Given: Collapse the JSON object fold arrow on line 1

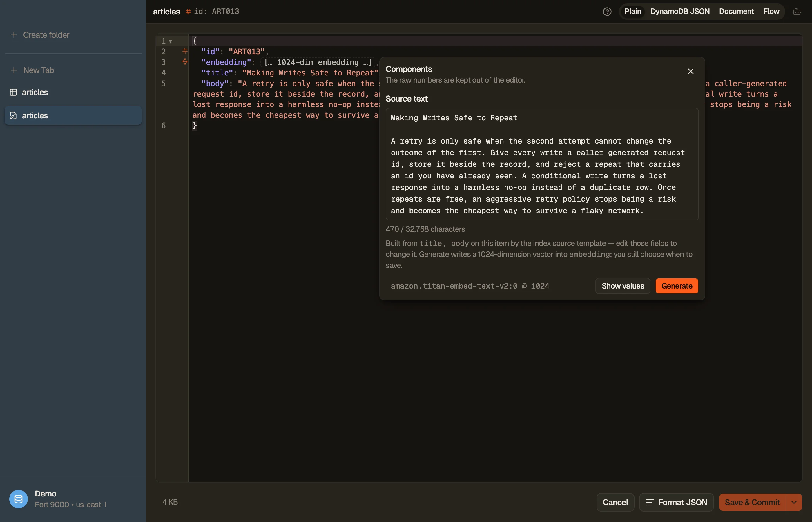Looking at the screenshot, I should point(171,41).
